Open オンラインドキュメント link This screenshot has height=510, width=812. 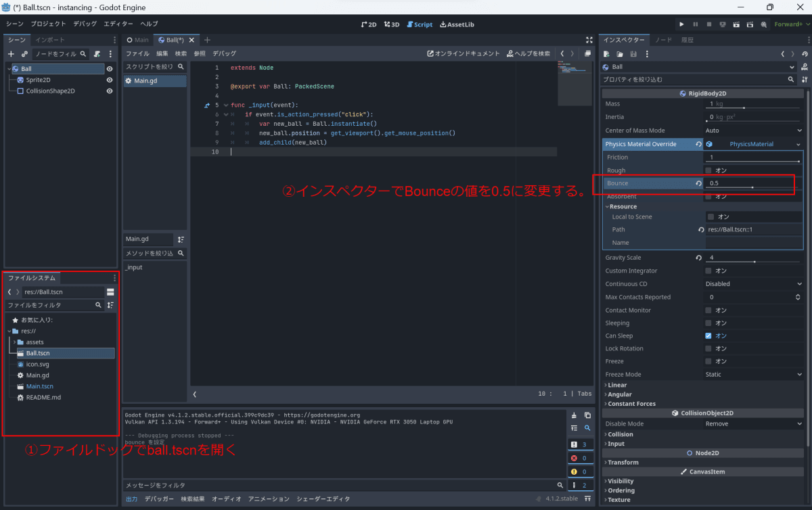pos(464,53)
